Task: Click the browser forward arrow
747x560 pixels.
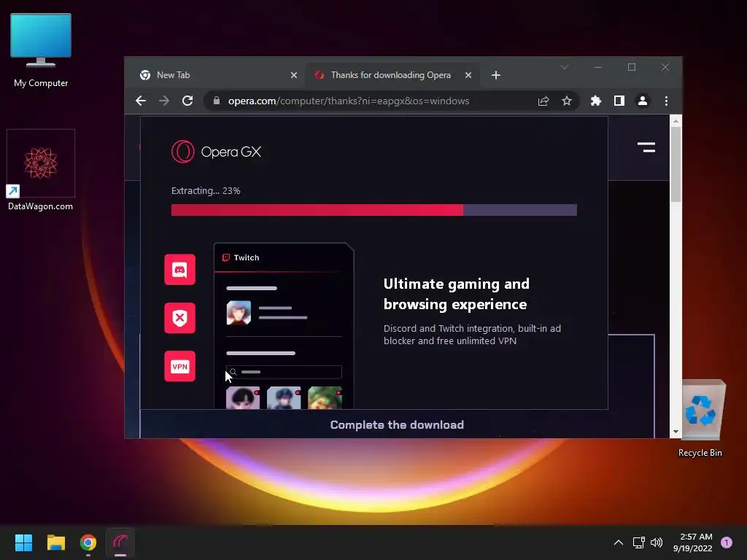Action: (164, 101)
